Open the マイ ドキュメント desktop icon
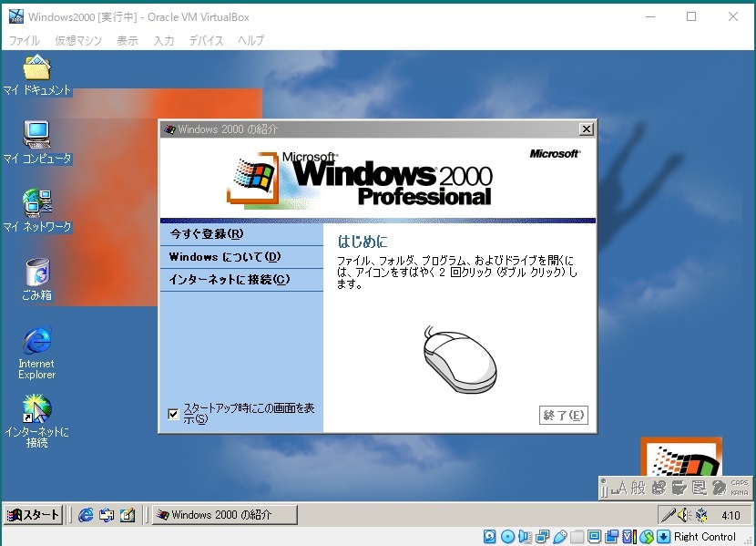This screenshot has height=546, width=756. (36, 76)
